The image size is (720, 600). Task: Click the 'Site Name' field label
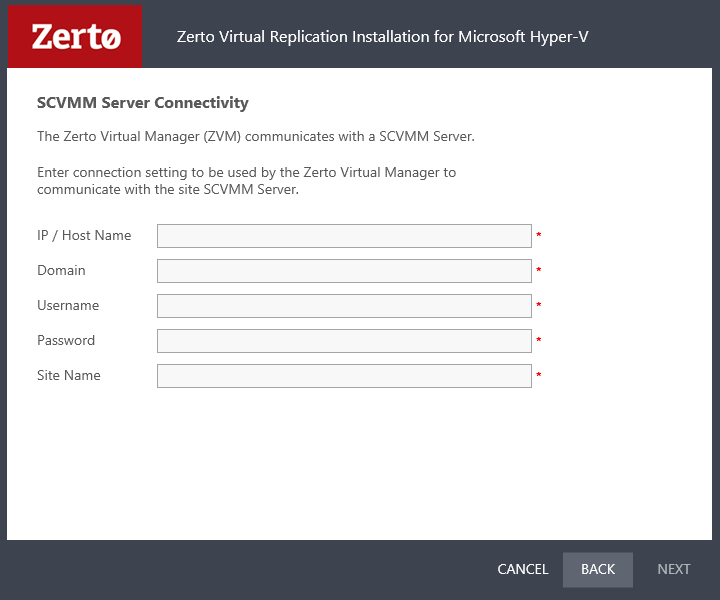click(x=69, y=375)
